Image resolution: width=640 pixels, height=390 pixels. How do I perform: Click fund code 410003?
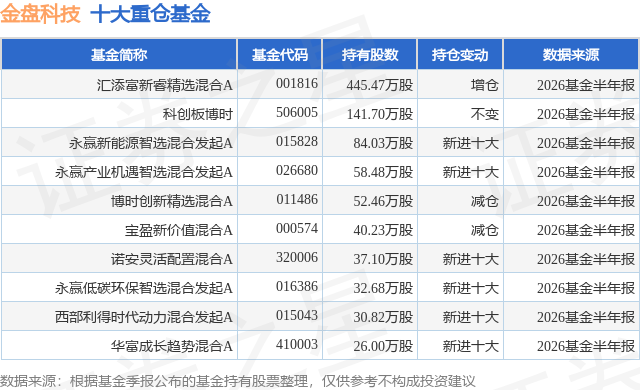click(297, 344)
